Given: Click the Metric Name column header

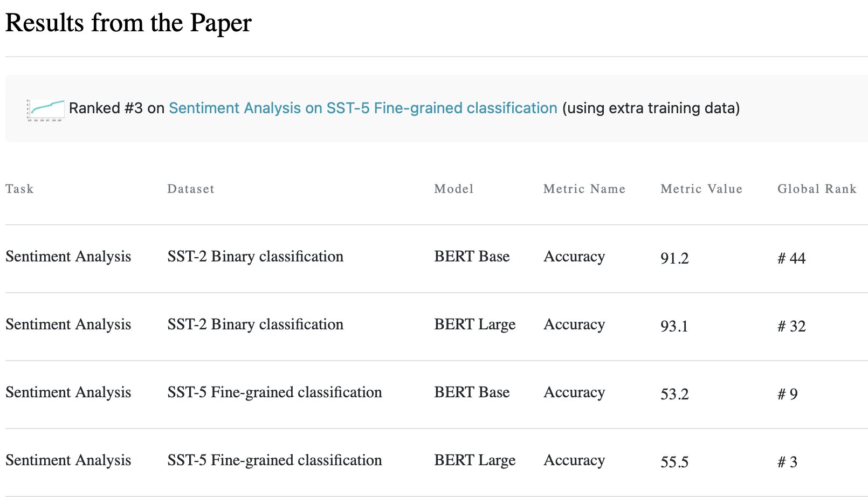Looking at the screenshot, I should (x=584, y=189).
